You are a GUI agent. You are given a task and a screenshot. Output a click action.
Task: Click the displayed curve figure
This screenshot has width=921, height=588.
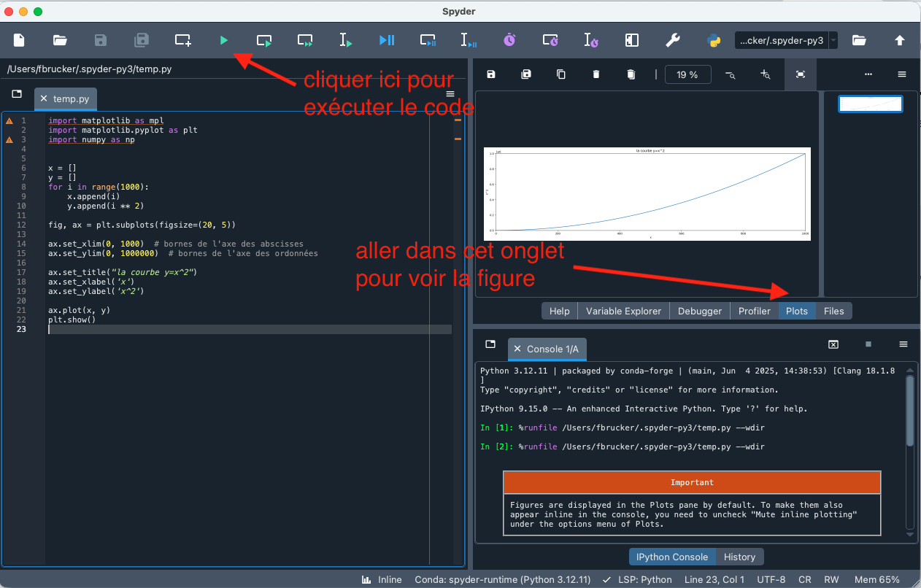point(647,193)
